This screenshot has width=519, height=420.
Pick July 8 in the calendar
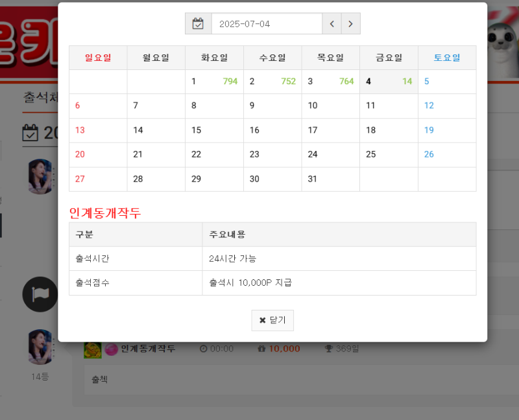coord(215,106)
